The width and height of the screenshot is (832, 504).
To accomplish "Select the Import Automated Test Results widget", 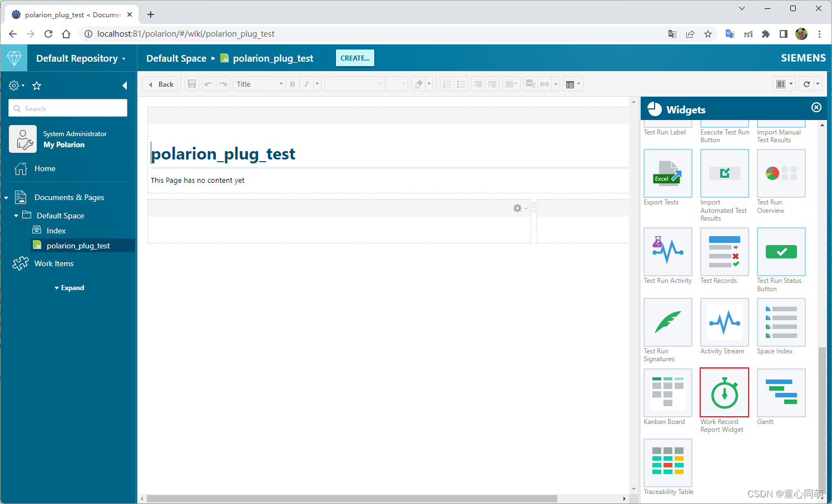I will pyautogui.click(x=725, y=173).
